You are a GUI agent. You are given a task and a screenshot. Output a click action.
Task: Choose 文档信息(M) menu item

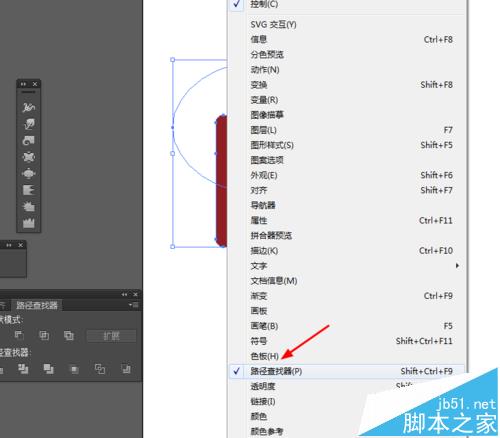point(347,281)
